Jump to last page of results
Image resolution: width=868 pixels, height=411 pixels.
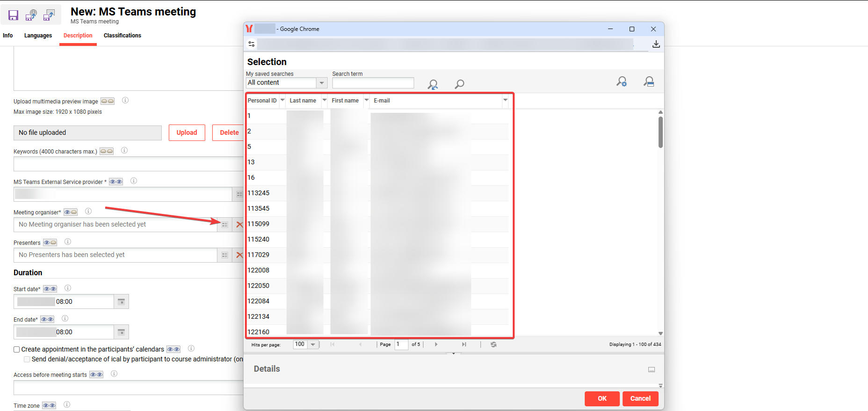(x=464, y=345)
